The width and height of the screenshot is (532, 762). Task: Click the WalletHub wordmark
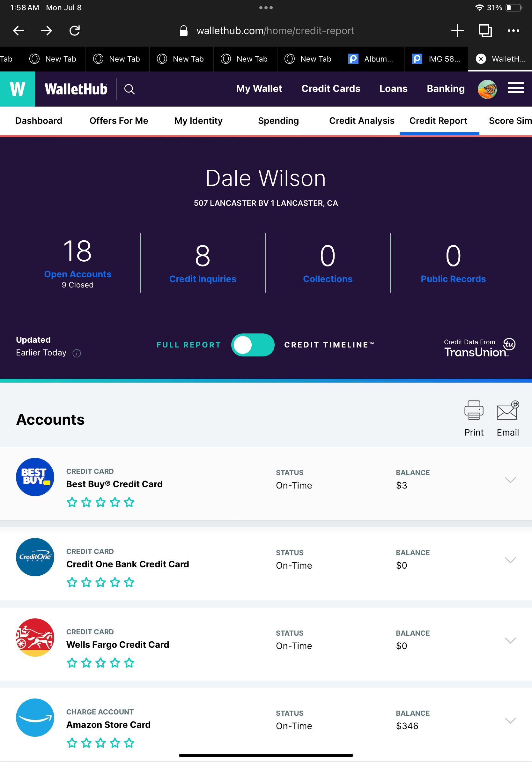coord(76,89)
